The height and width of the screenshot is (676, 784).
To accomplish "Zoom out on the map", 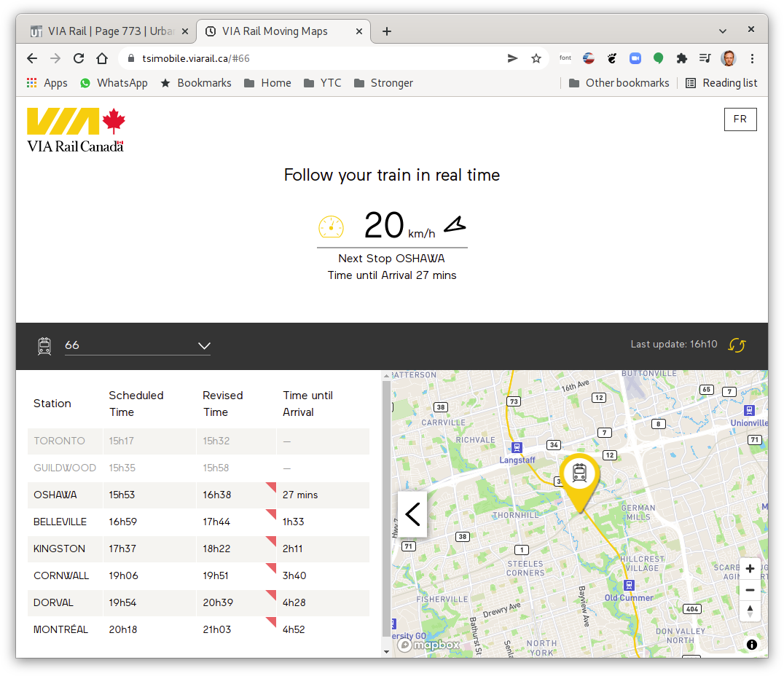I will coord(750,590).
